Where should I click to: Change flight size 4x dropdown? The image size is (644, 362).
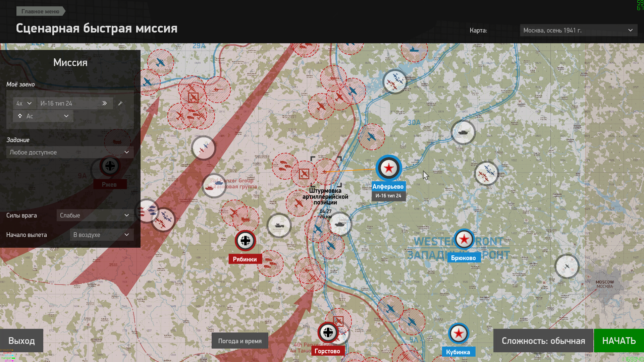(x=24, y=103)
